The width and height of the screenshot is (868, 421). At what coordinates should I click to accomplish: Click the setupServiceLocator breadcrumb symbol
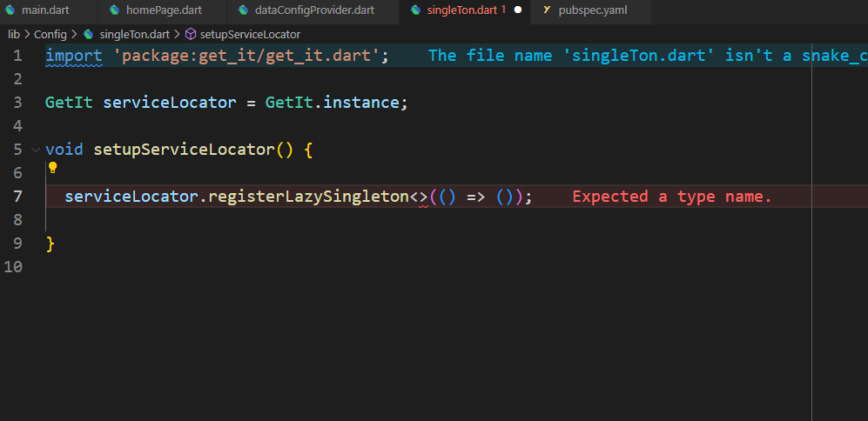[x=250, y=34]
